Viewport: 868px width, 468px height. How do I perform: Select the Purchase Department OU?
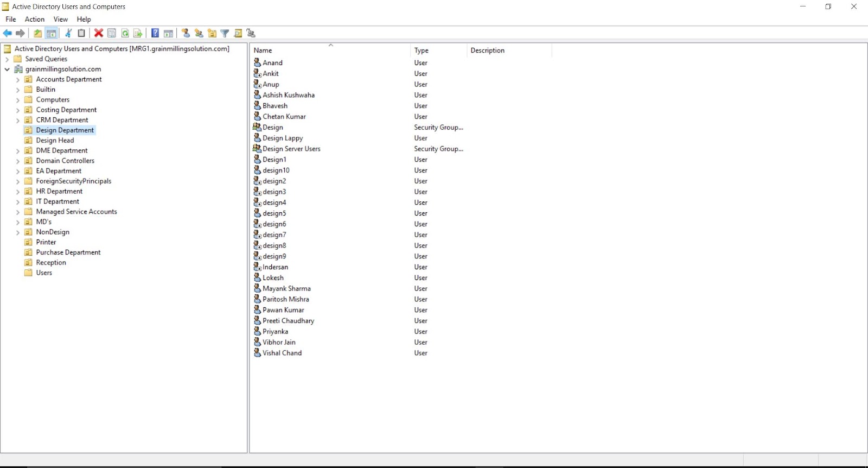tap(68, 252)
